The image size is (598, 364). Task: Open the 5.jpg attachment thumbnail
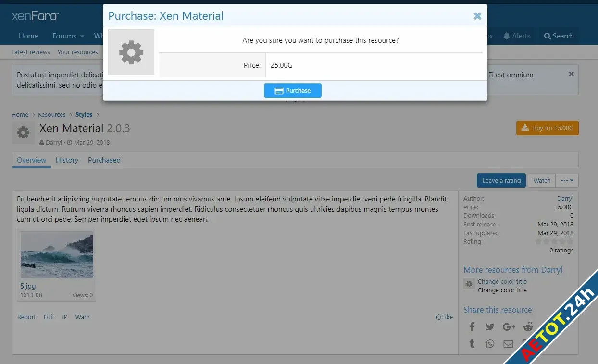click(56, 254)
